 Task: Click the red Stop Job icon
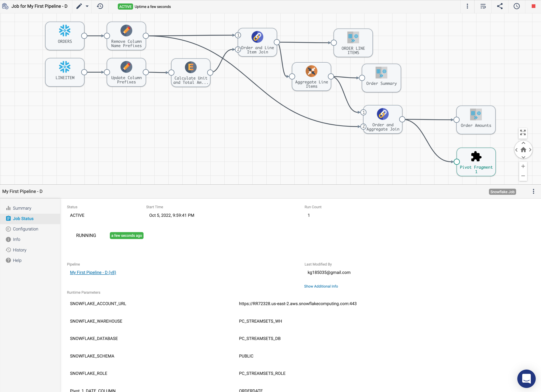click(533, 7)
